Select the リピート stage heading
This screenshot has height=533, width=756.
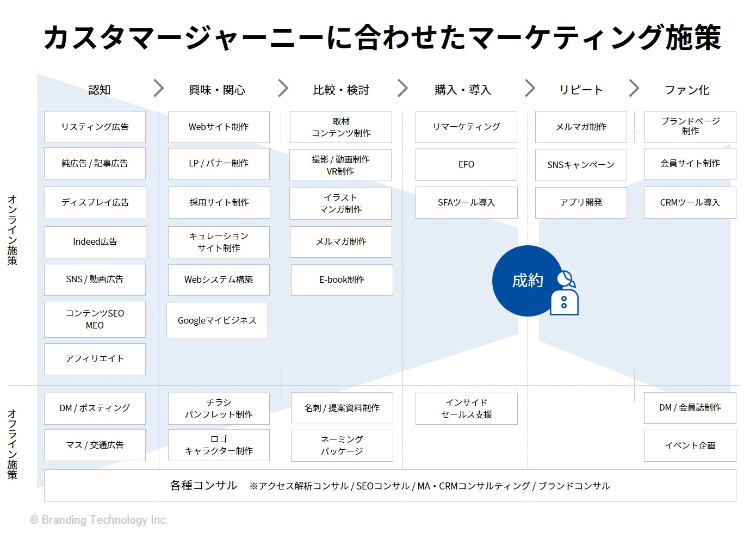581,90
